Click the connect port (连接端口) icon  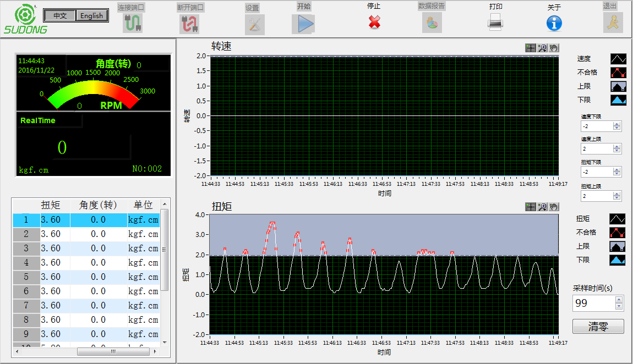(133, 23)
